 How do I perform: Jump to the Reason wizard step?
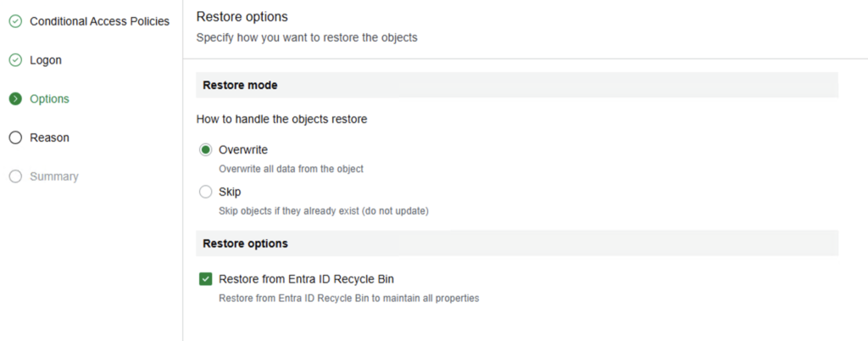[49, 137]
